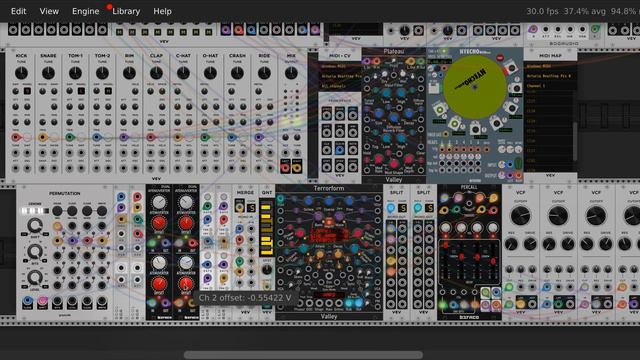Open the Engine menu
This screenshot has height=360, width=640.
[85, 11]
